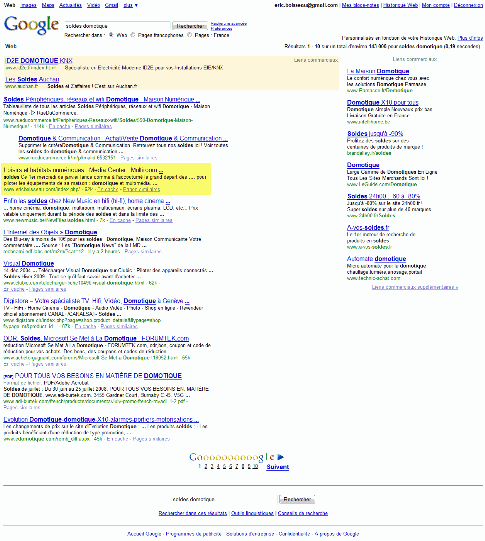The image size is (485, 541).
Task: Open Recherche avancée link
Action: (229, 24)
